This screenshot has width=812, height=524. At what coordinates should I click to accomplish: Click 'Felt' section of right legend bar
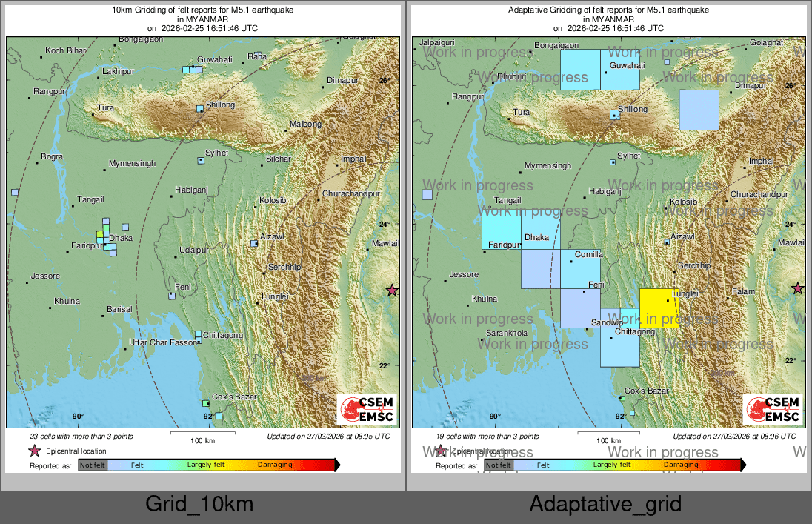coord(543,465)
